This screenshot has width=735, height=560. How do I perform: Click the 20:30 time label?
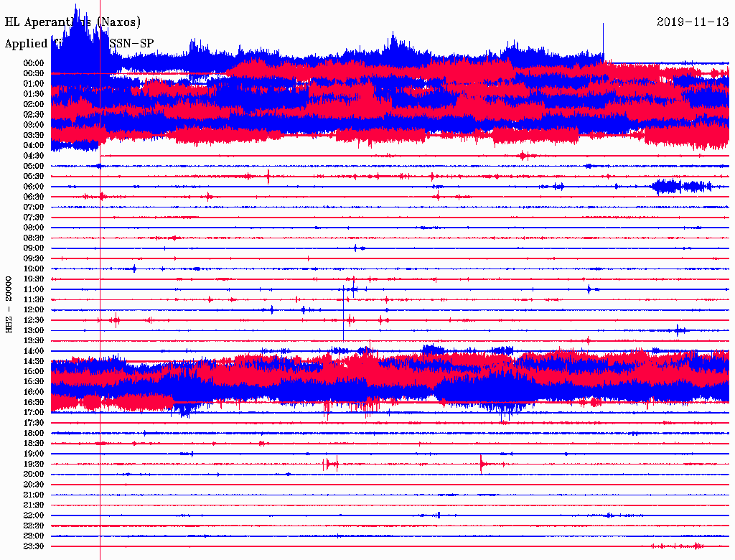[x=34, y=485]
